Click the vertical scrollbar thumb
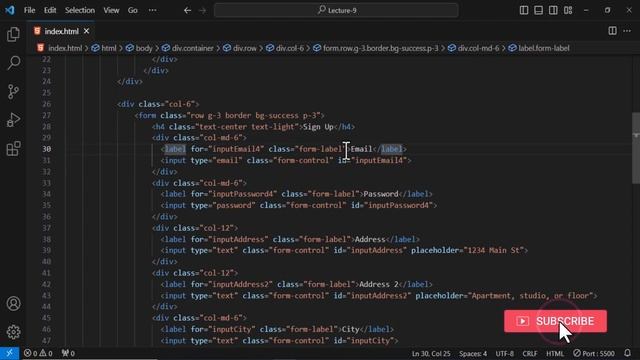The image size is (640, 360). point(636,148)
